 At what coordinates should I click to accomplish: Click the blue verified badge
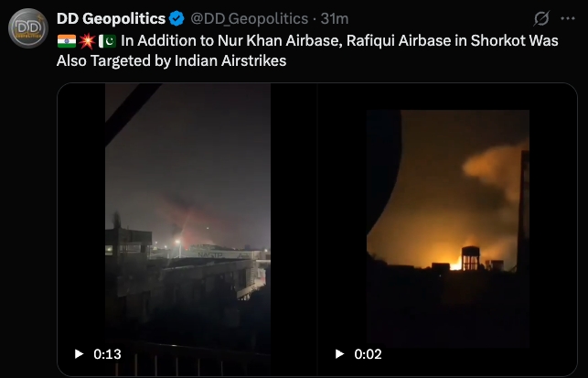176,18
